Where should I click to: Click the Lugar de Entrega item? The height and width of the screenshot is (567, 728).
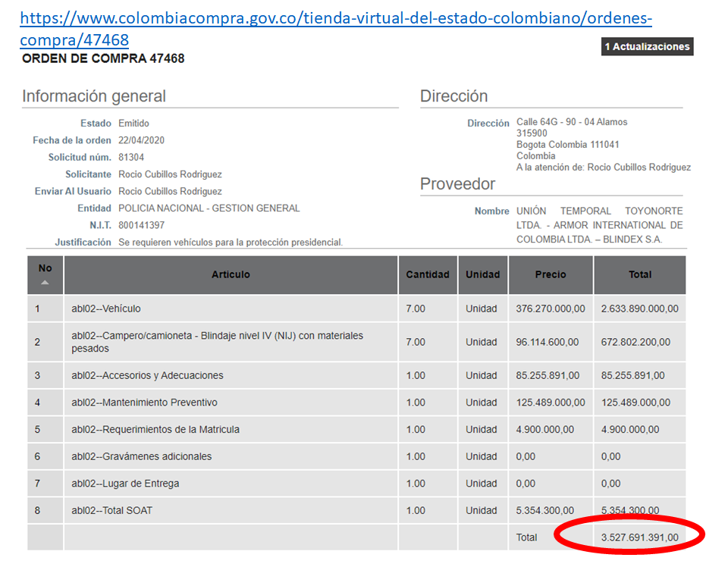tap(125, 484)
